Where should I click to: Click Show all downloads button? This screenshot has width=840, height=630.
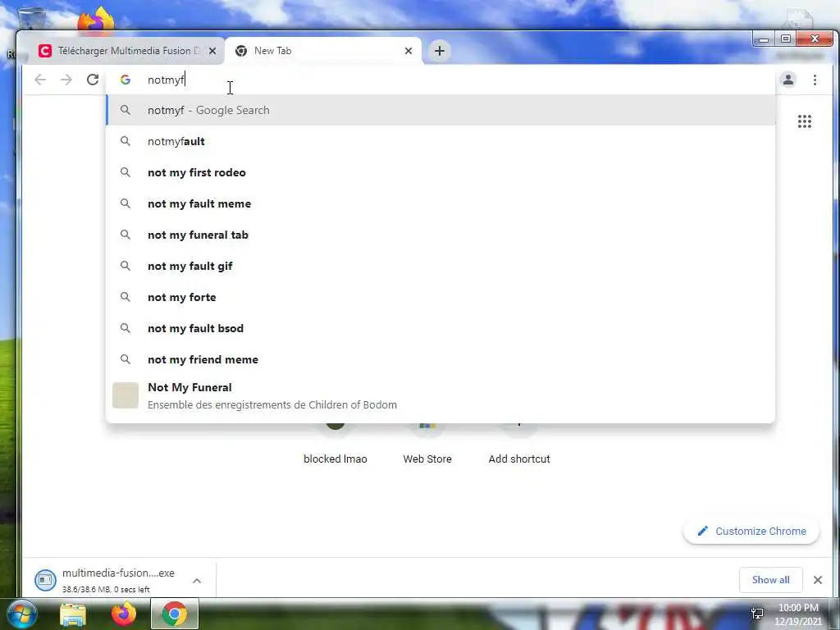[770, 580]
